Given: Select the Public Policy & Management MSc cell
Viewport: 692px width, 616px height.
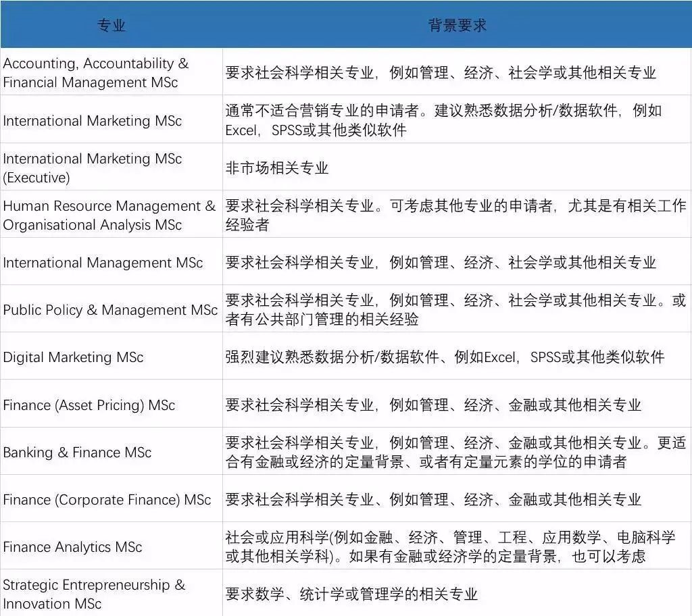Looking at the screenshot, I should [x=110, y=310].
